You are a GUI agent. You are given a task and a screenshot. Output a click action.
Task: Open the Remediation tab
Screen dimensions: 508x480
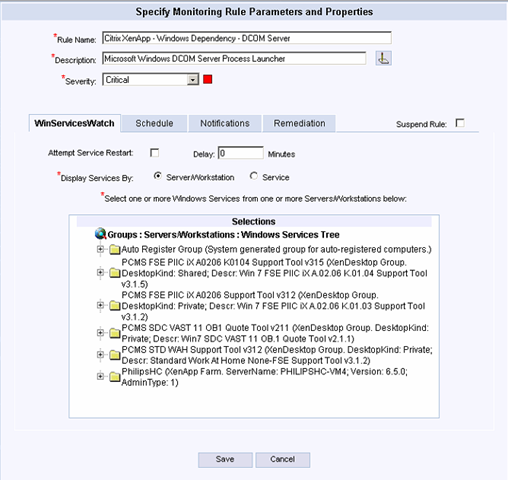[299, 123]
